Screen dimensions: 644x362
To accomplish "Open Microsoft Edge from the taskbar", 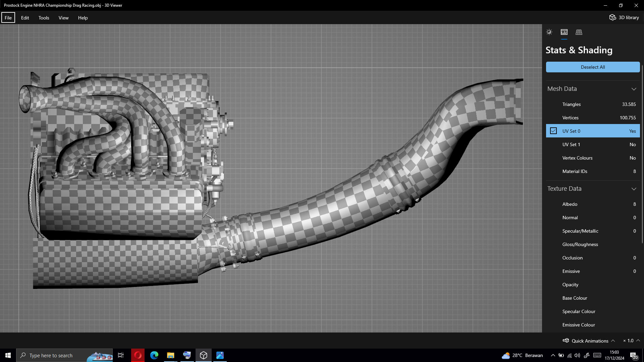I will coord(154,355).
